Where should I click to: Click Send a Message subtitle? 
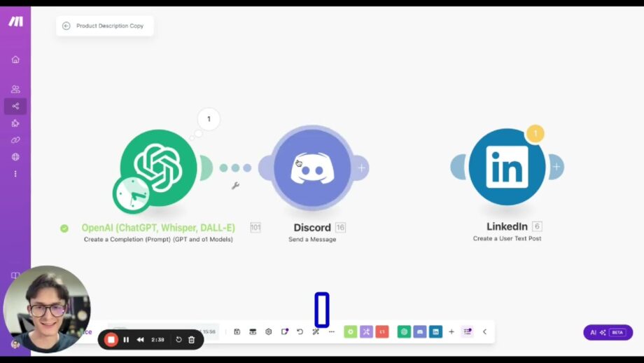(312, 239)
